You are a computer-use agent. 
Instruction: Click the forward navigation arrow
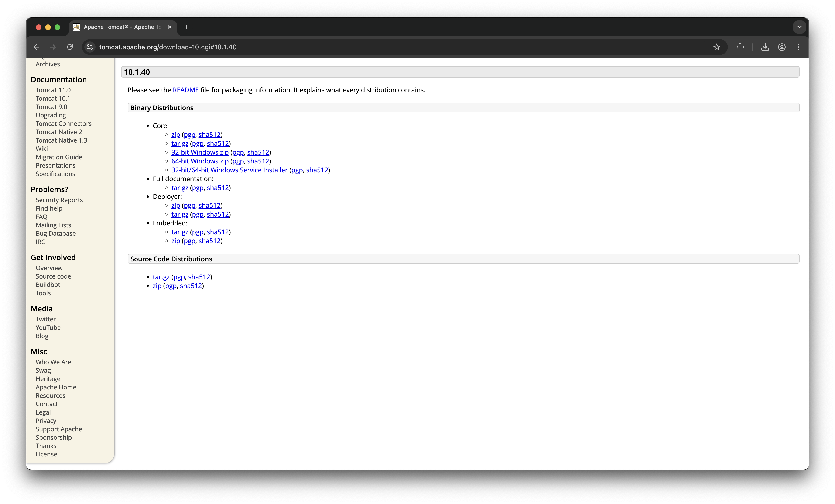point(53,47)
